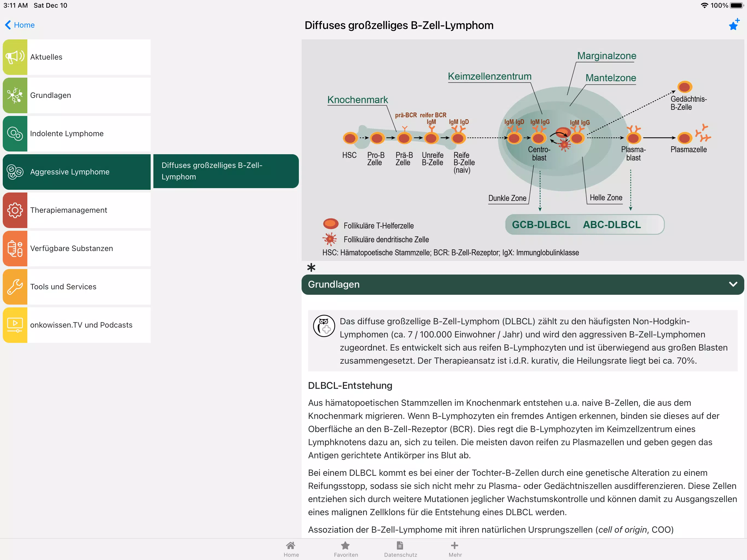The height and width of the screenshot is (560, 747).
Task: Tap the back chevron next to Home
Action: point(8,25)
